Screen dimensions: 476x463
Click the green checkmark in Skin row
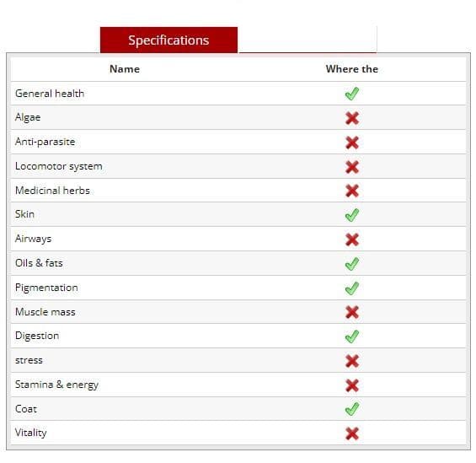click(352, 215)
